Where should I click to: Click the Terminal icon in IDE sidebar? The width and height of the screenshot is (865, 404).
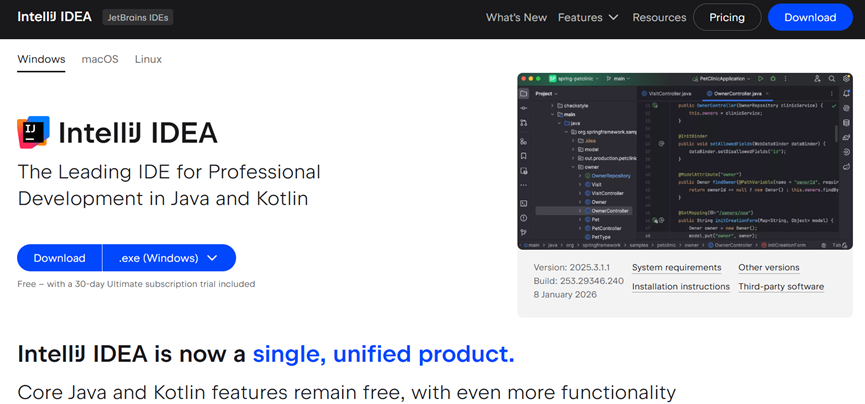524,204
